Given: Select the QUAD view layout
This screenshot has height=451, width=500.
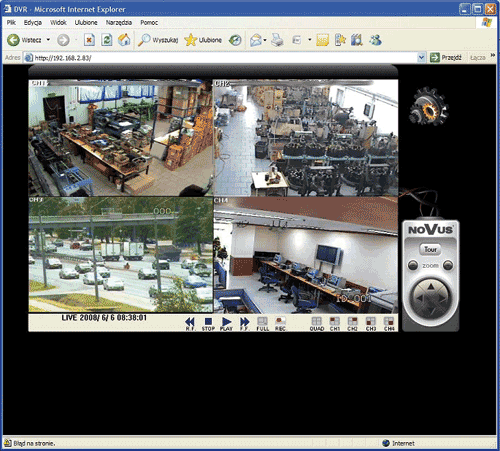Looking at the screenshot, I should click(x=317, y=323).
